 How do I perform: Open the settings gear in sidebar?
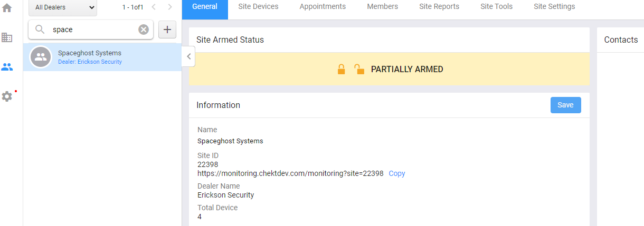click(7, 96)
